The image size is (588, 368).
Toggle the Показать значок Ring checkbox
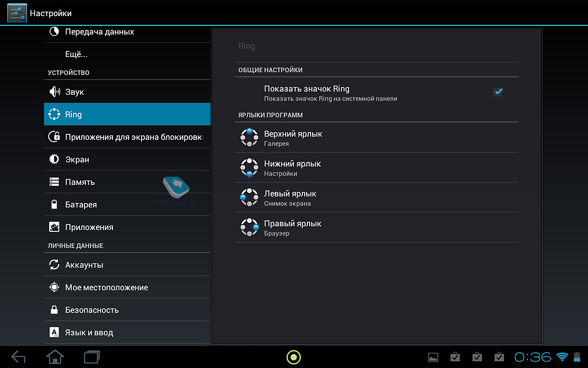click(x=498, y=92)
